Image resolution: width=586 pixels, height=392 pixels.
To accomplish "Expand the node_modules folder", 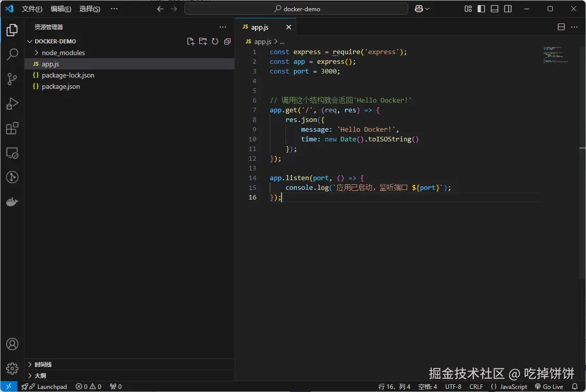I will (63, 53).
